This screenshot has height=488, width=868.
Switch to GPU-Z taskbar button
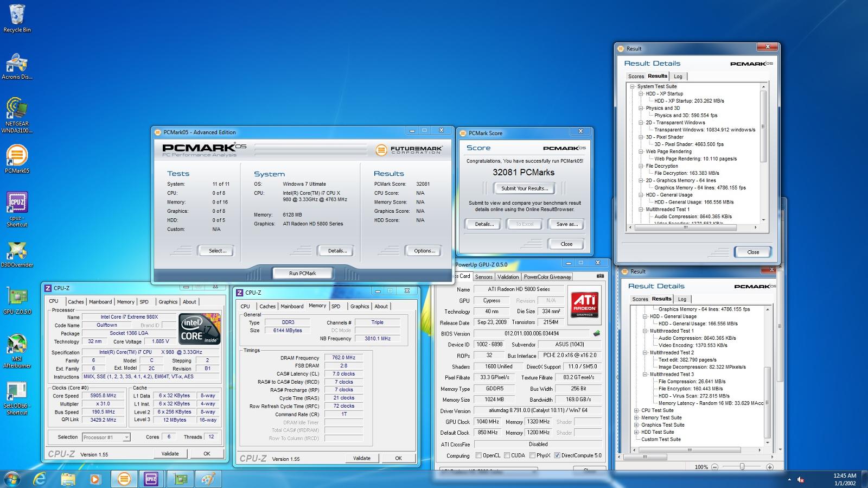pyautogui.click(x=180, y=479)
